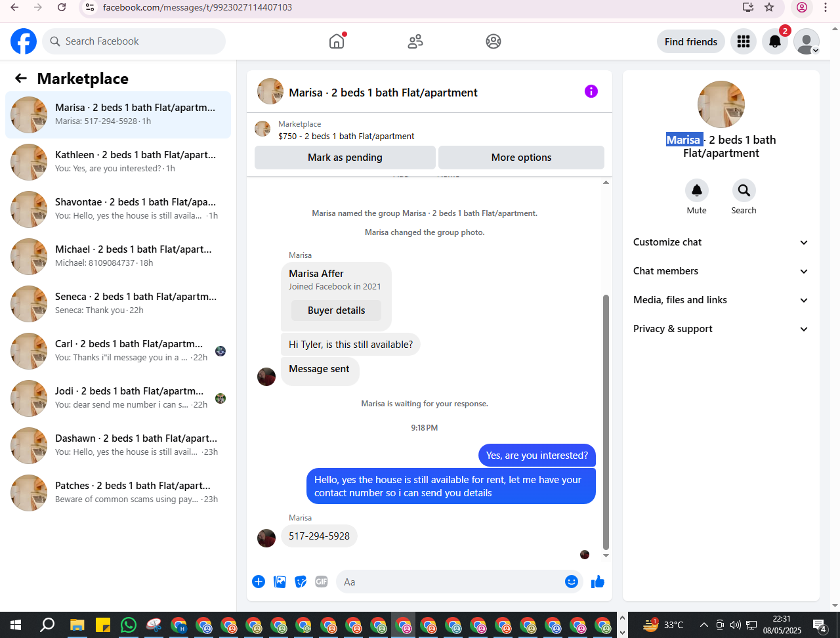Image resolution: width=840 pixels, height=638 pixels.
Task: Open Windows taskbar search
Action: point(47,624)
